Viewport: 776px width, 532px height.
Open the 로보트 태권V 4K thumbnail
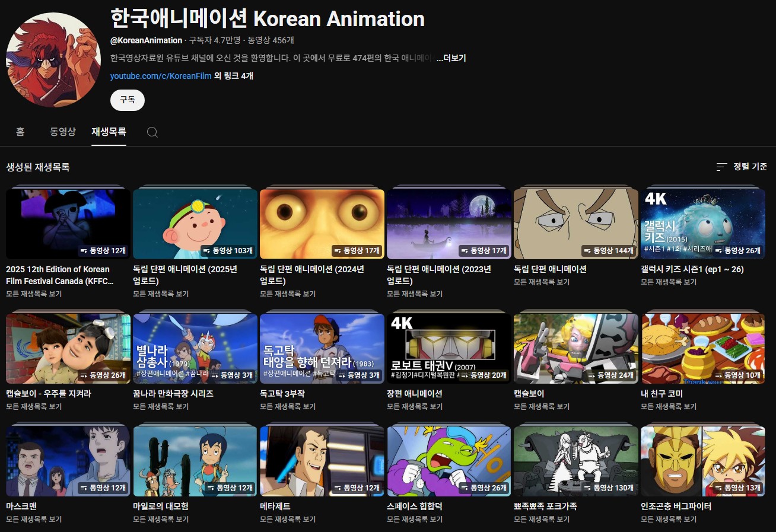449,348
